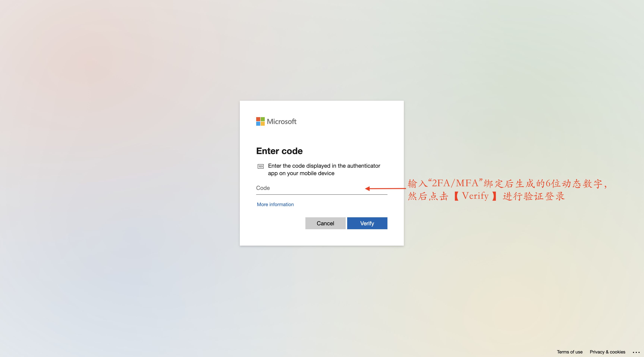Click the underline beneath the Code field
Viewport: 644px width, 357px height.
pos(321,194)
